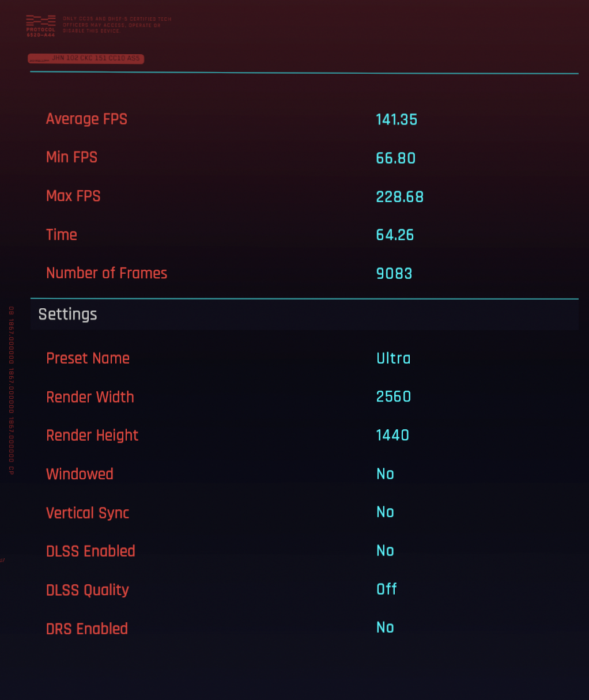Toggle the DRS Enabled value No
The height and width of the screenshot is (700, 589).
click(x=385, y=627)
